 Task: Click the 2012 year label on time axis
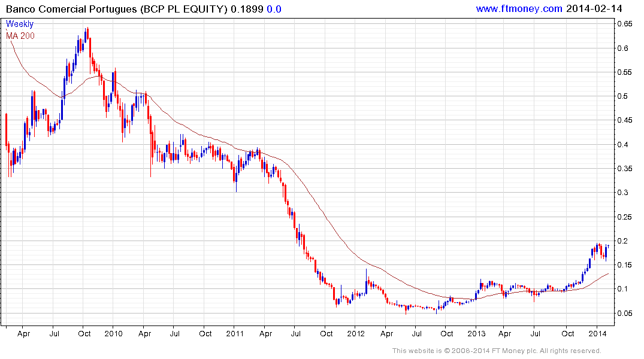[x=356, y=333]
